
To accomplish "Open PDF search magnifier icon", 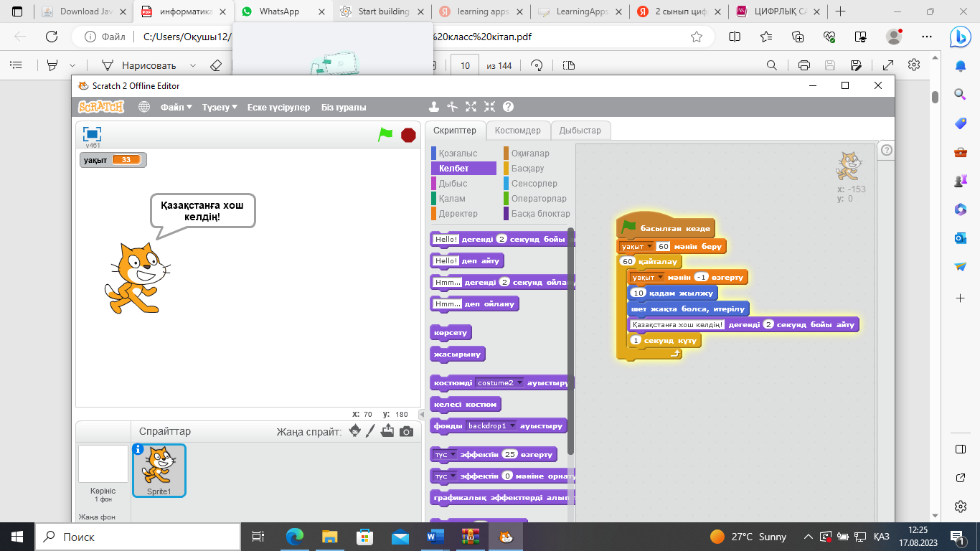I will (772, 65).
